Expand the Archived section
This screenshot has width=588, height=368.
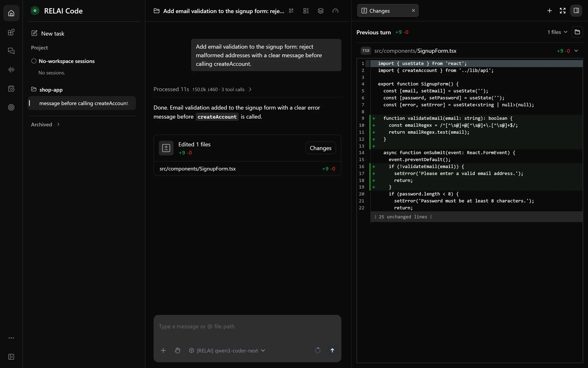coord(46,125)
